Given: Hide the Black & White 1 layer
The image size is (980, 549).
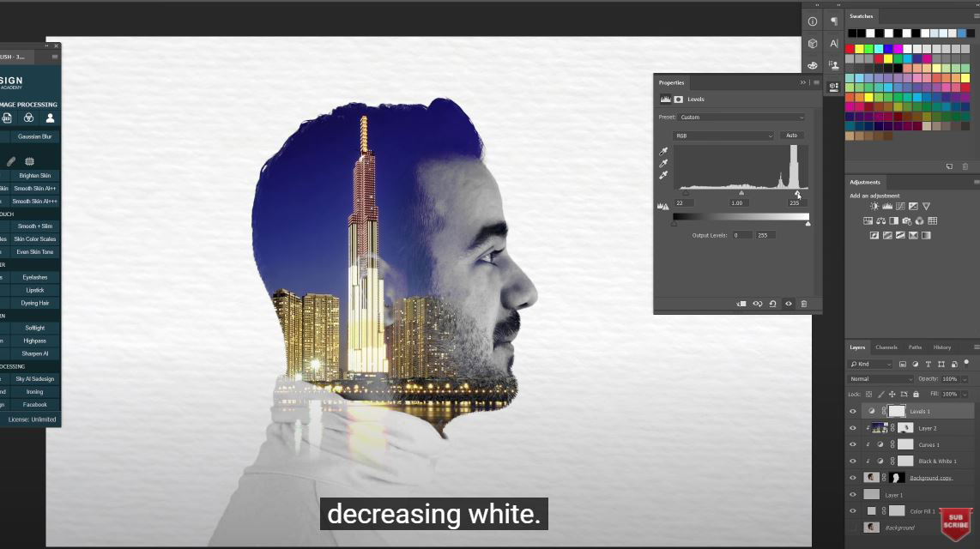Looking at the screenshot, I should tap(853, 461).
